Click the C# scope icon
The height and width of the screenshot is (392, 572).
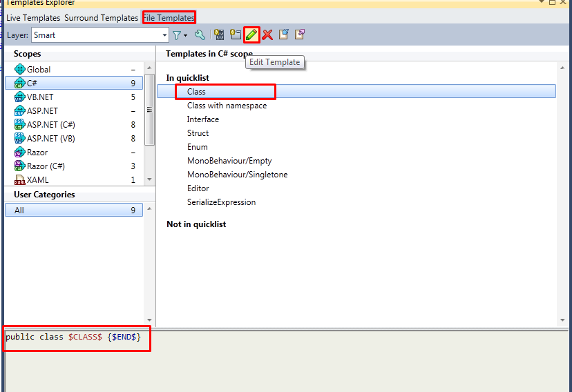tap(20, 83)
